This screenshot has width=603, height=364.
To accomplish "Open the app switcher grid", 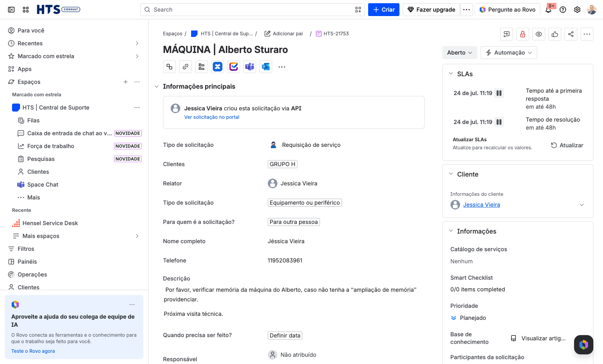I will [26, 10].
